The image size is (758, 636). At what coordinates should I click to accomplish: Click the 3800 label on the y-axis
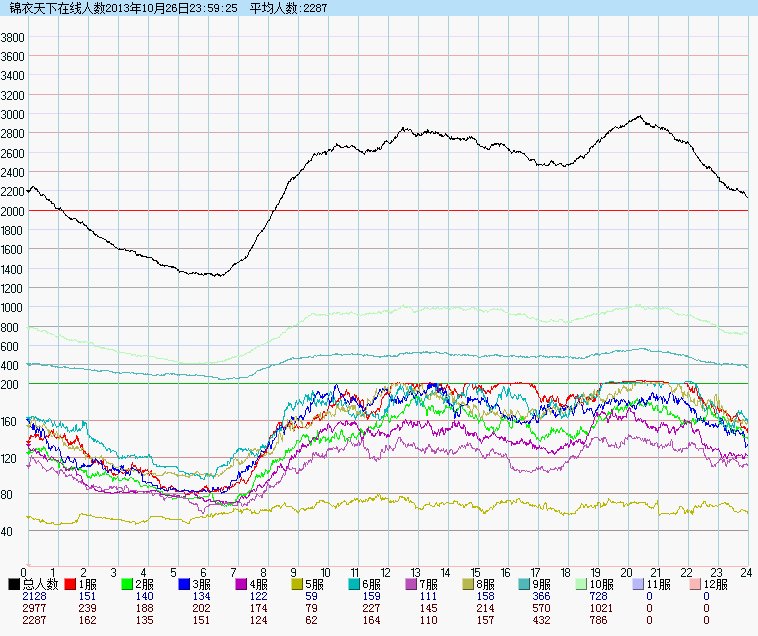[13, 37]
